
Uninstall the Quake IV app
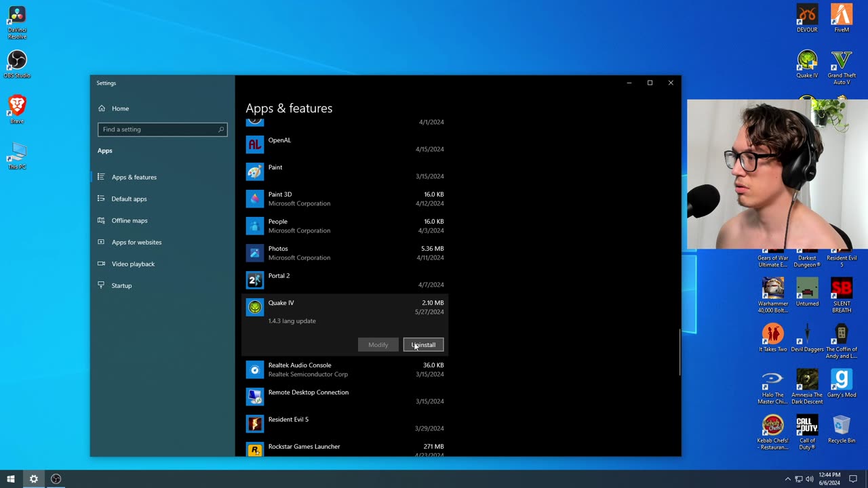point(423,345)
